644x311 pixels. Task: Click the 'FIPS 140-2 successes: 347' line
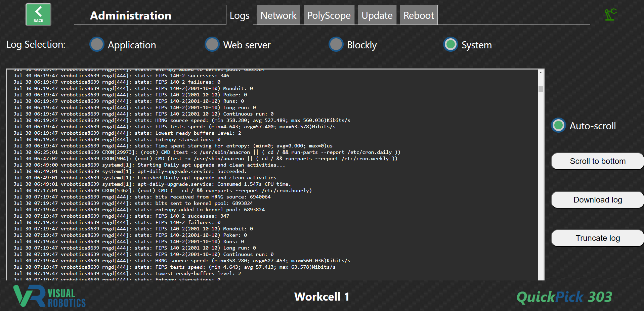121,216
